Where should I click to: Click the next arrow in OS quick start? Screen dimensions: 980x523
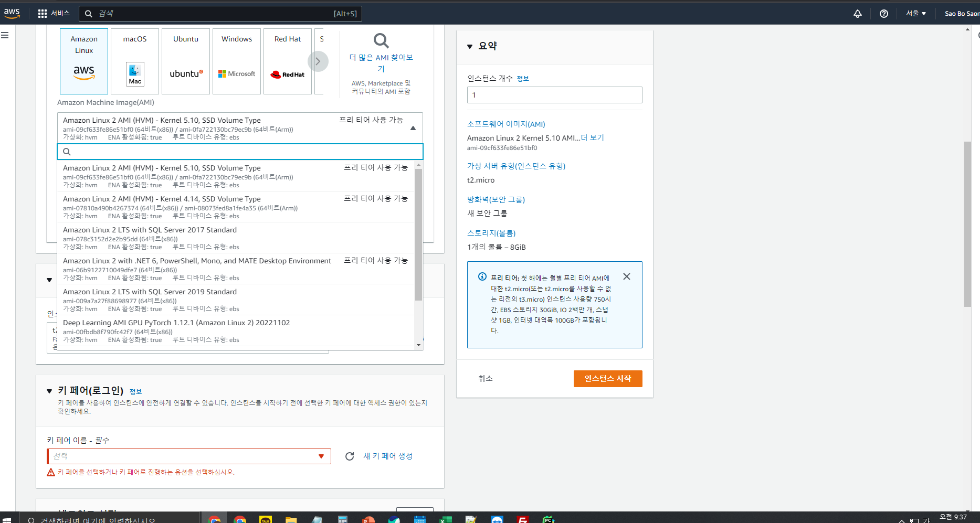(x=318, y=61)
